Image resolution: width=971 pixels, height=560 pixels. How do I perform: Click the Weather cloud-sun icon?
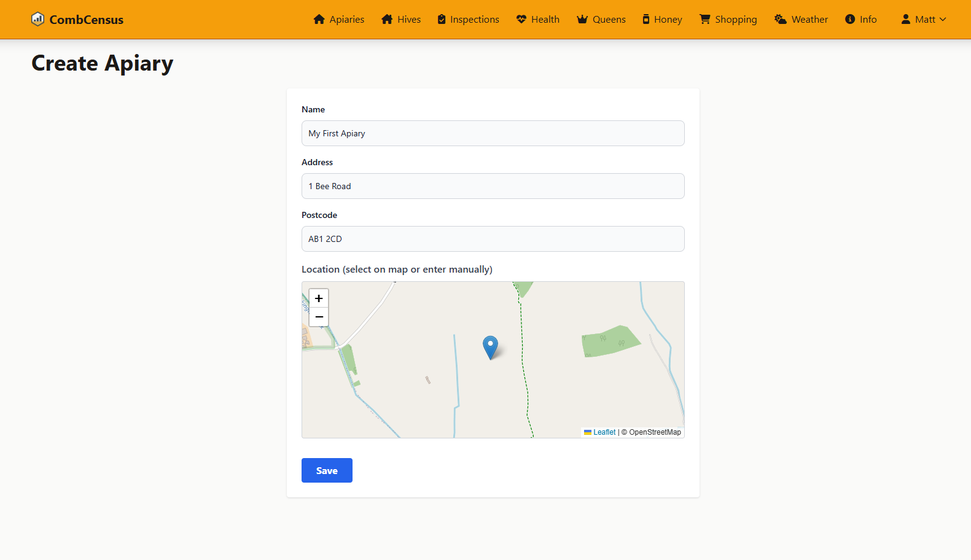click(781, 19)
